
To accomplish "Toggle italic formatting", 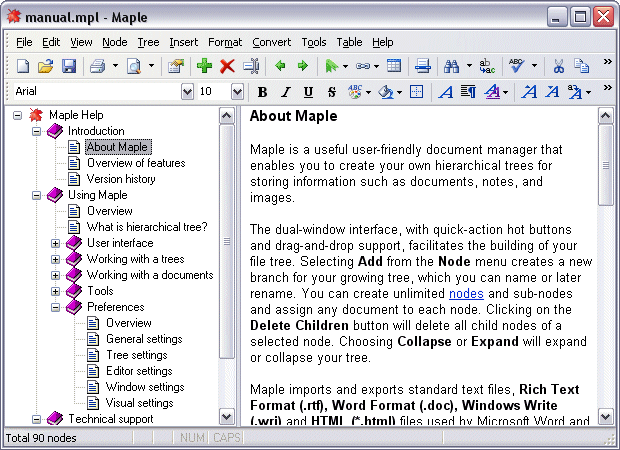I will [x=285, y=92].
